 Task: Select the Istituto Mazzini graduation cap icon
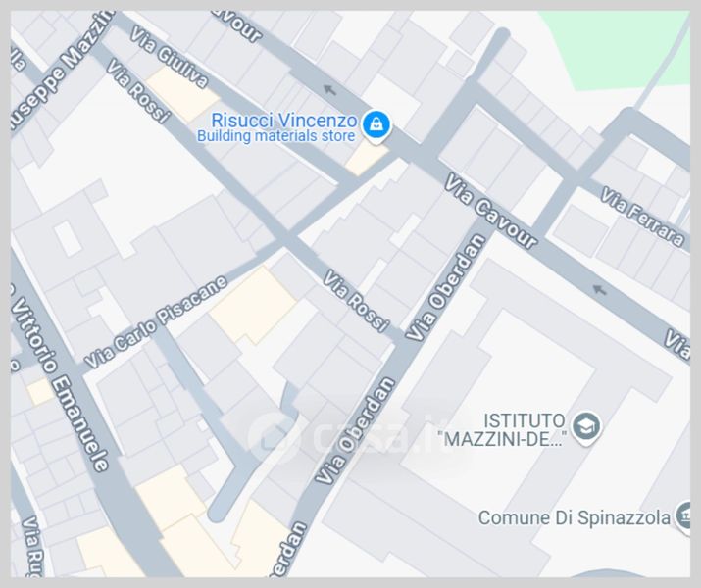click(586, 427)
